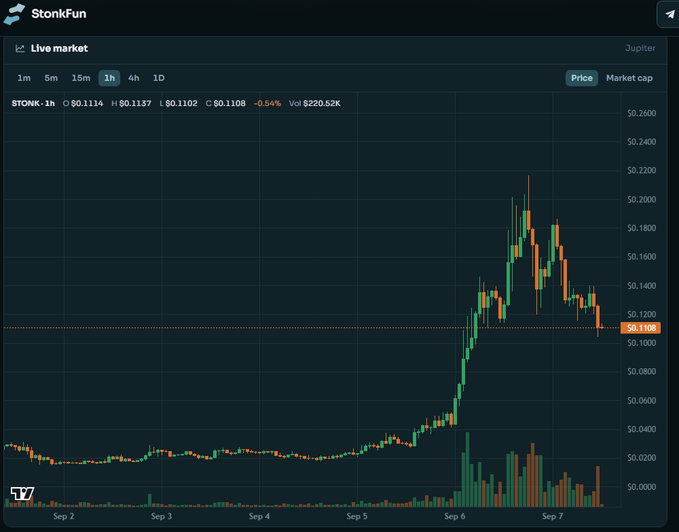Click the Sep 3 date label
This screenshot has width=679, height=532.
coord(162,516)
